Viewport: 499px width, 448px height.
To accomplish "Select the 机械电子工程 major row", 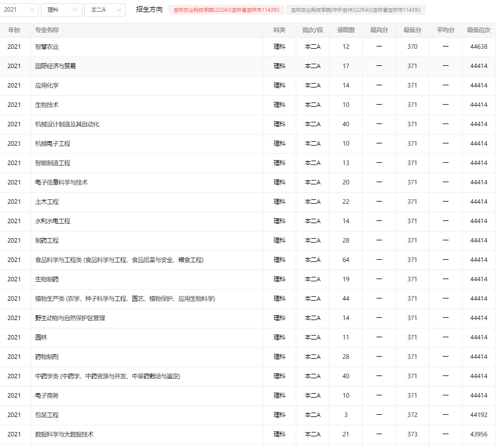I will coord(248,144).
